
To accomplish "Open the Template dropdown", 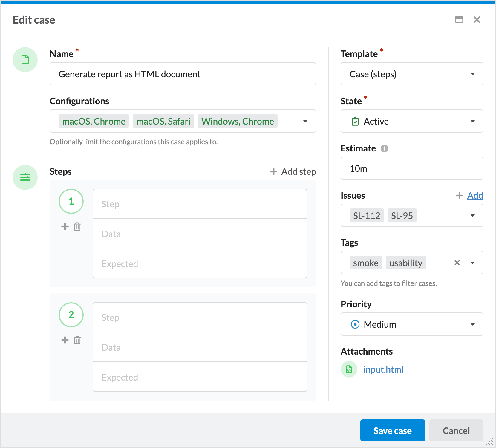I will tap(412, 74).
